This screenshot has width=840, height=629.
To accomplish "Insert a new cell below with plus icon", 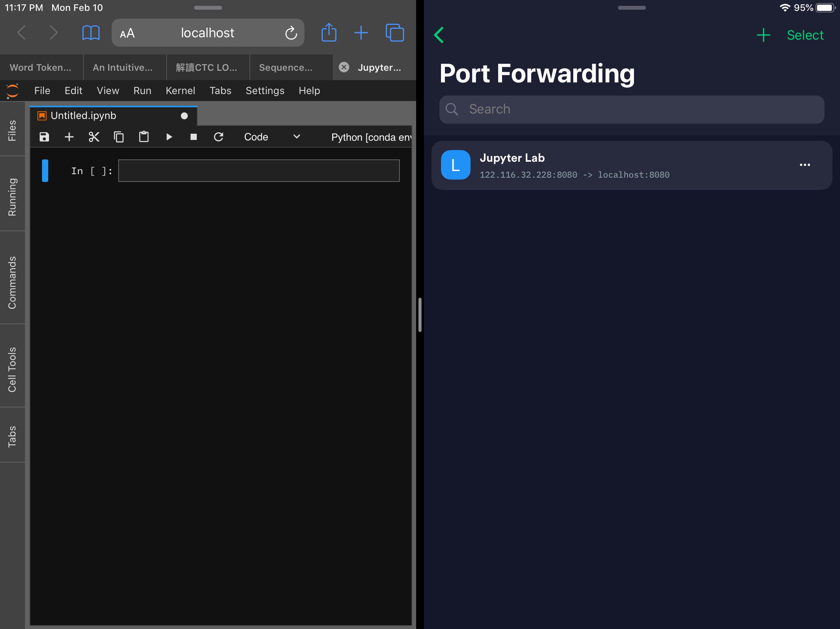I will 69,137.
